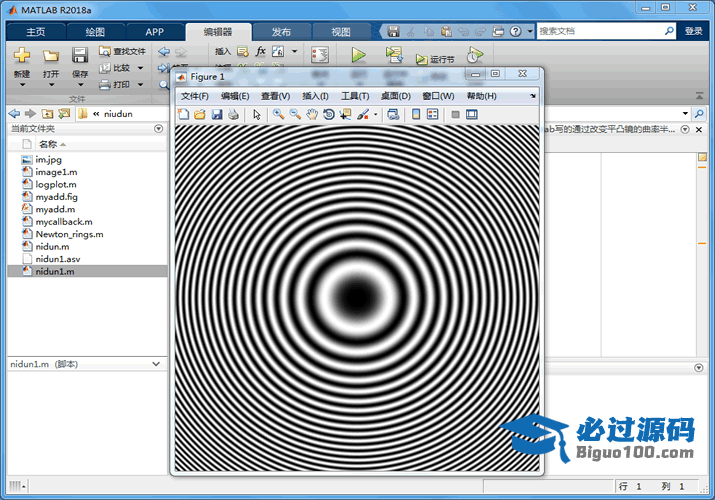Click the breakpoints icon in ribbon
715x500 pixels.
tap(320, 55)
